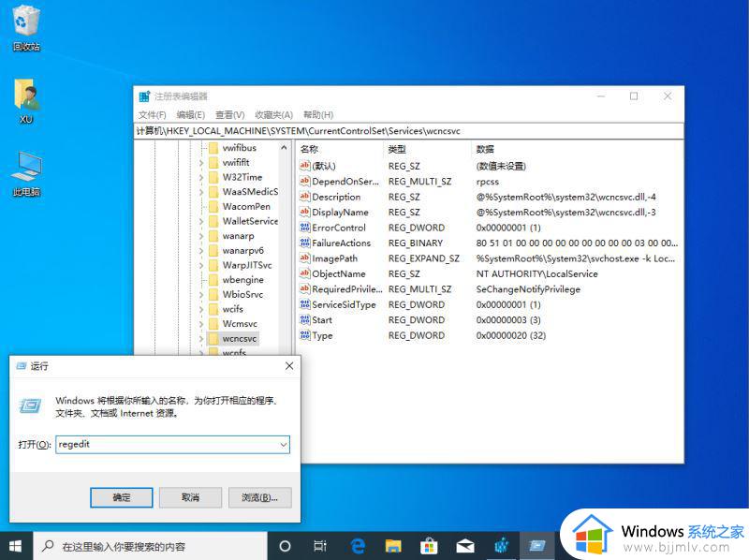
Task: Click the binary icon of the ErrorControl value
Action: pos(305,228)
